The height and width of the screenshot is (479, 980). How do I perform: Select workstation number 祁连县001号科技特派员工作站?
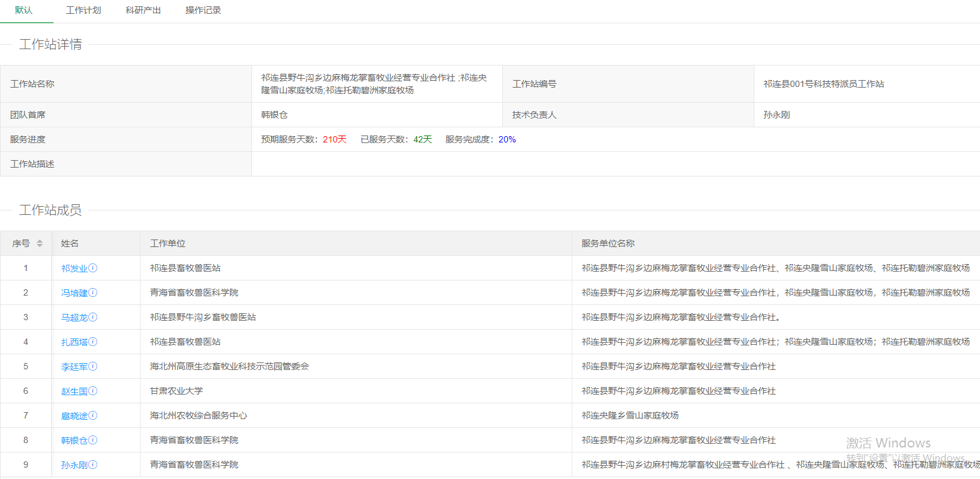[x=824, y=84]
